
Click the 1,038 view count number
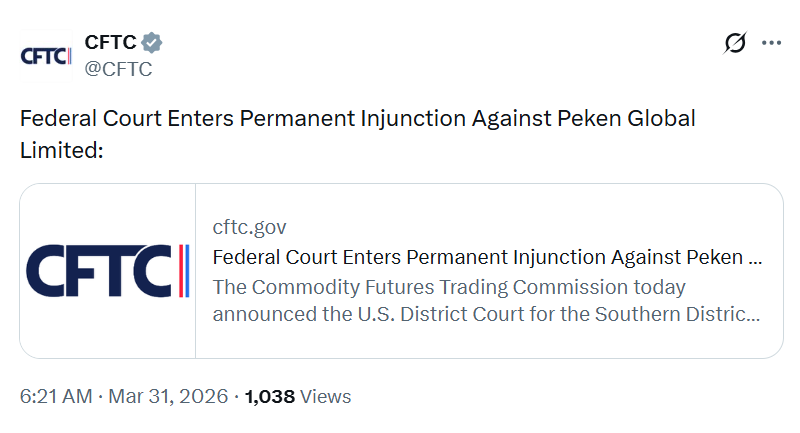(x=270, y=396)
